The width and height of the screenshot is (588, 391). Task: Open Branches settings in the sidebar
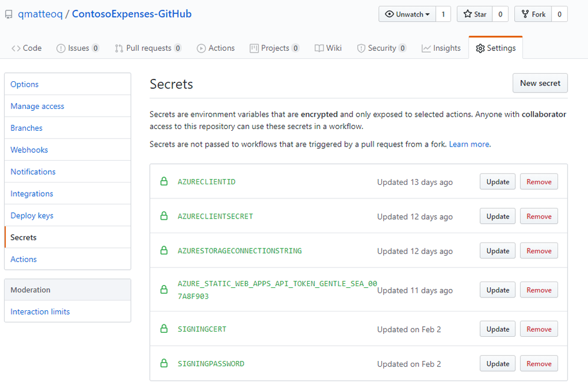tap(68, 128)
